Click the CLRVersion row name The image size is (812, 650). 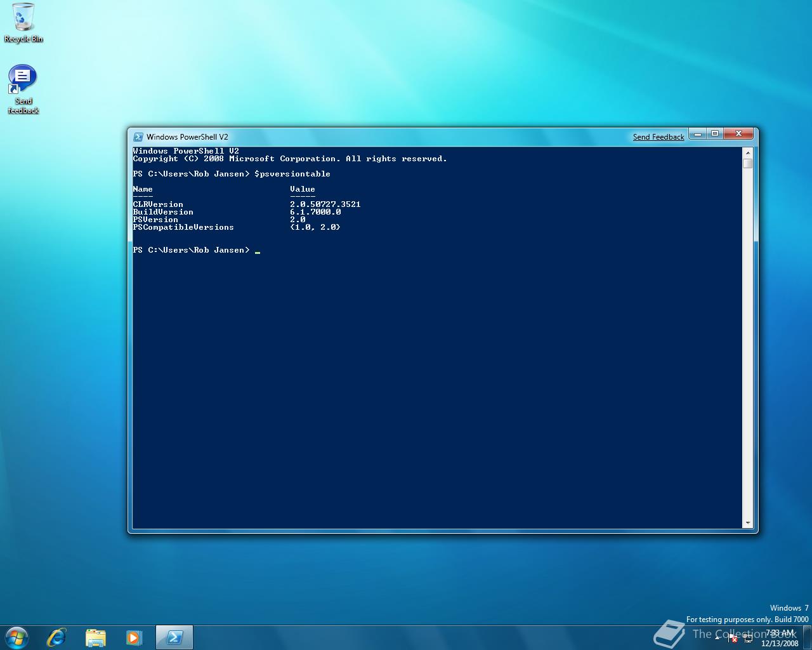pos(158,204)
